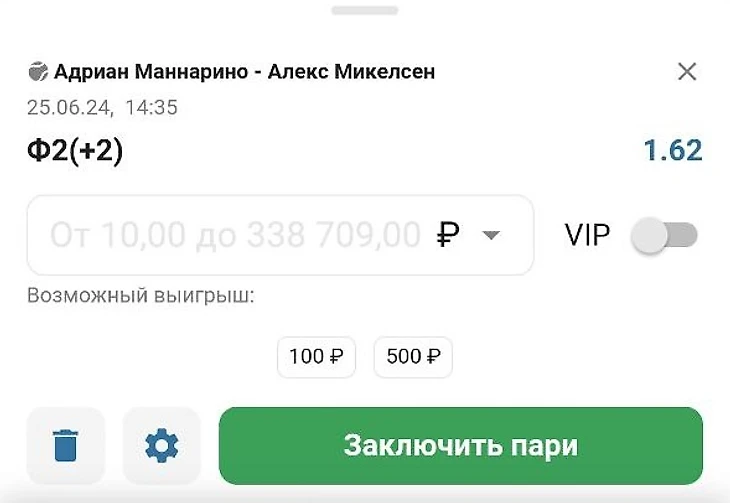This screenshot has height=503, width=730.
Task: Click the drag handle at the top of the sheet
Action: click(365, 10)
